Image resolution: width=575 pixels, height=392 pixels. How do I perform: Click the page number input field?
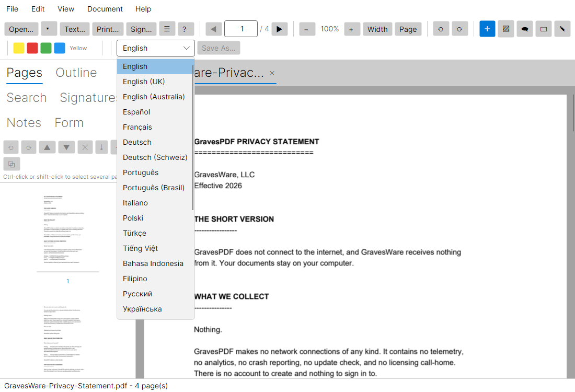tap(241, 29)
